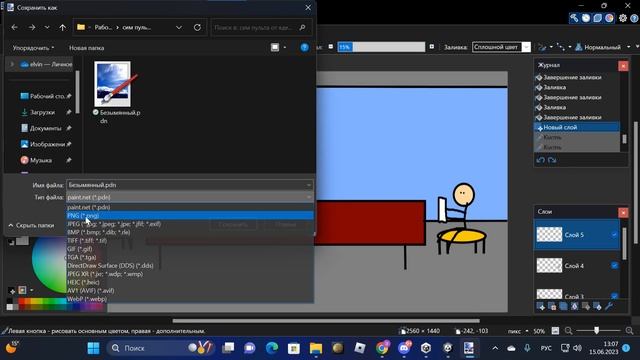The width and height of the screenshot is (640, 360).
Task: Open Microsoft Edge from the taskbar
Action: 272,348
